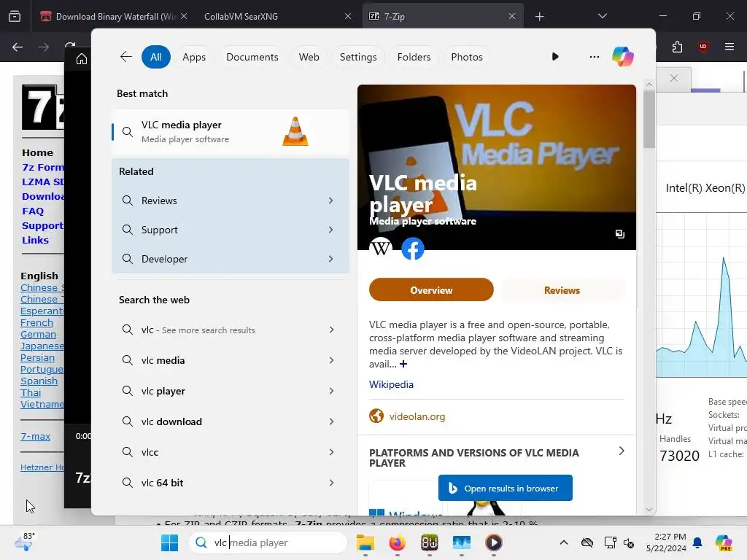Switch to the Photos search filter
The width and height of the screenshot is (747, 560).
coord(467,57)
